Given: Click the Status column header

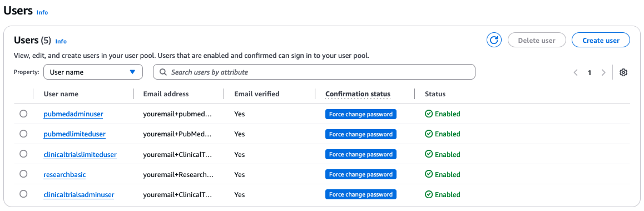Looking at the screenshot, I should coord(435,94).
